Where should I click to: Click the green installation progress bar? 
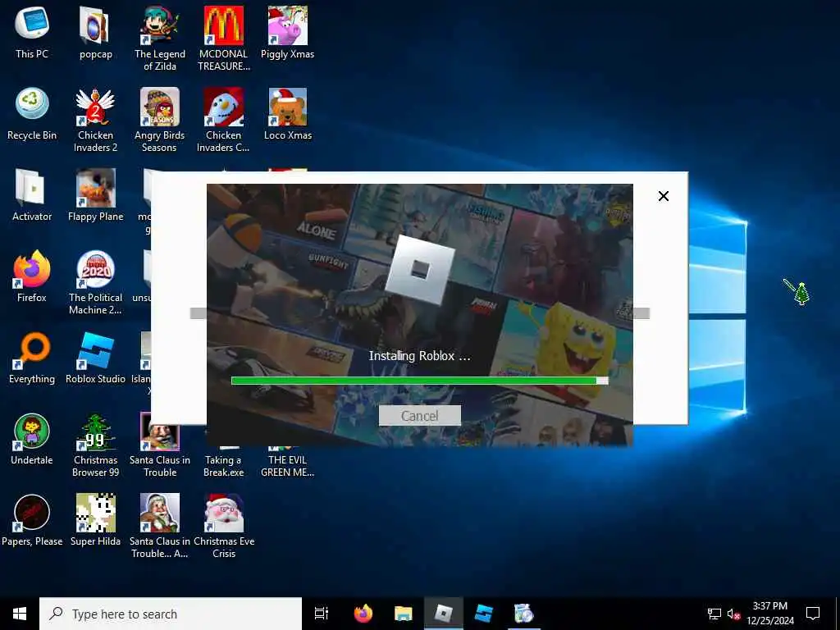pyautogui.click(x=419, y=381)
